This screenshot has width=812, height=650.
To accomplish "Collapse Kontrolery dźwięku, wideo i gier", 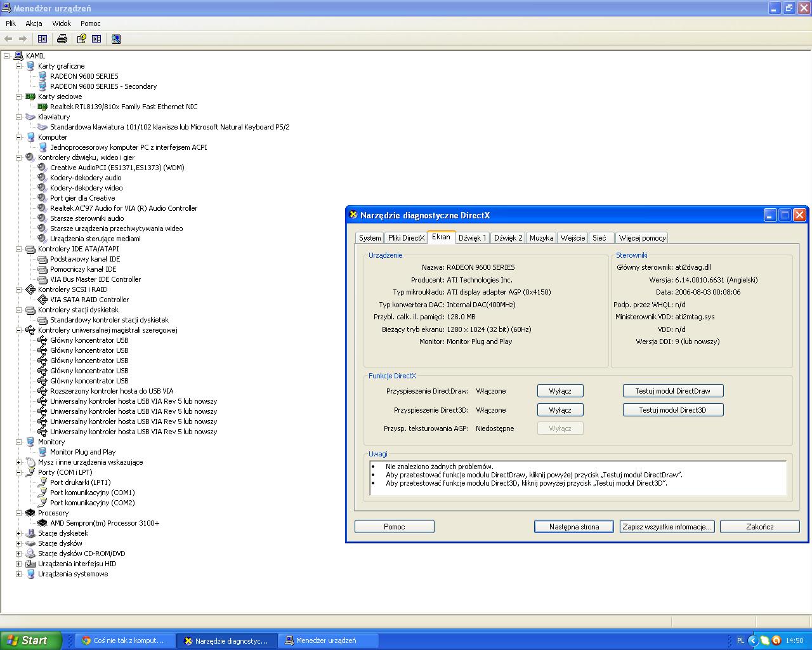I will 18,157.
